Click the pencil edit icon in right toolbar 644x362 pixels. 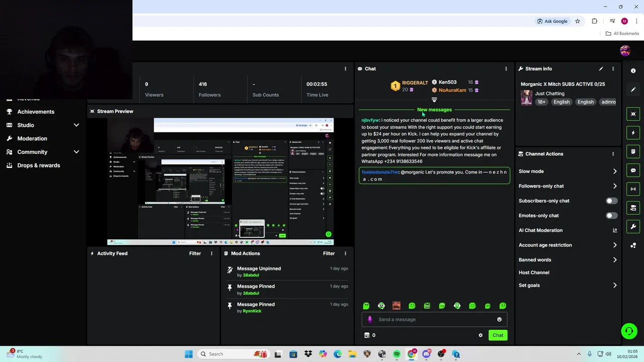pyautogui.click(x=633, y=89)
